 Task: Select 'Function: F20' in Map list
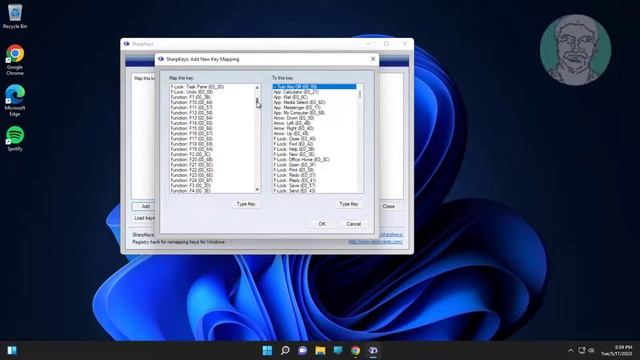point(191,160)
